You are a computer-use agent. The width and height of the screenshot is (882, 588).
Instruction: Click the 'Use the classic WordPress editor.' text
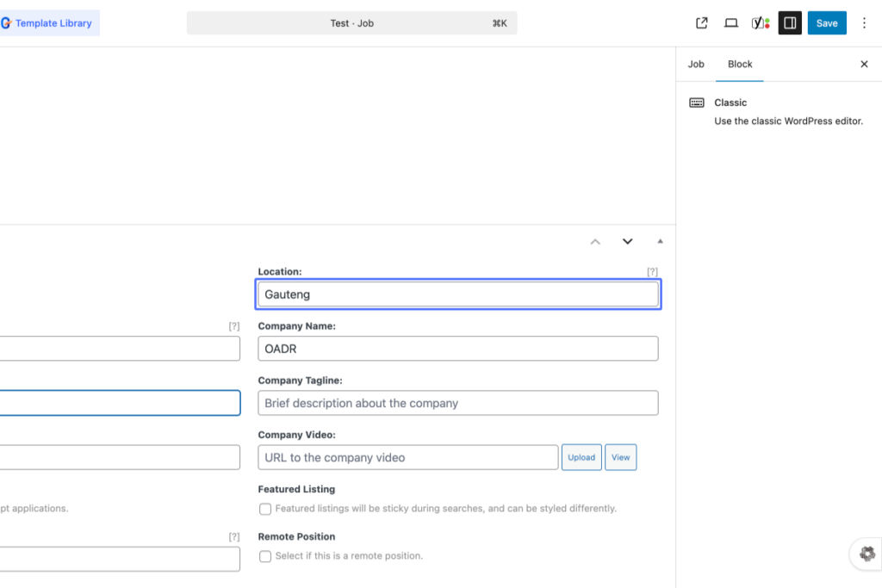[x=788, y=121]
